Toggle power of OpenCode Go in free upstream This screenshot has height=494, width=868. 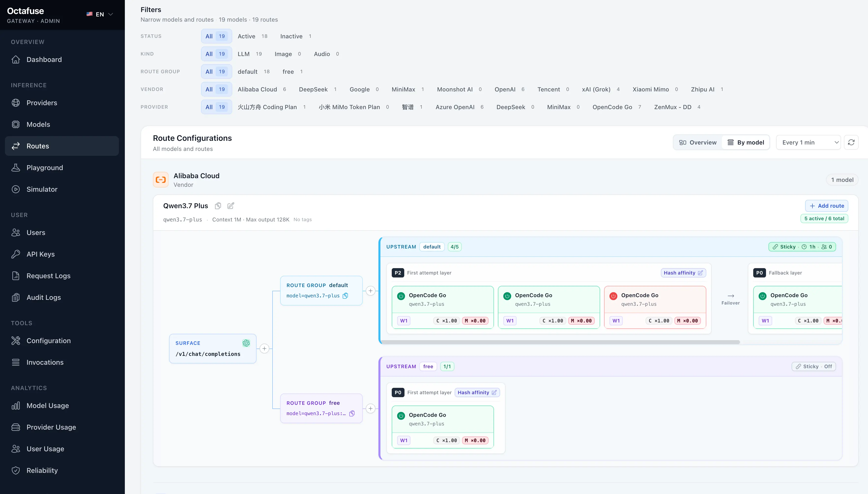pos(401,415)
